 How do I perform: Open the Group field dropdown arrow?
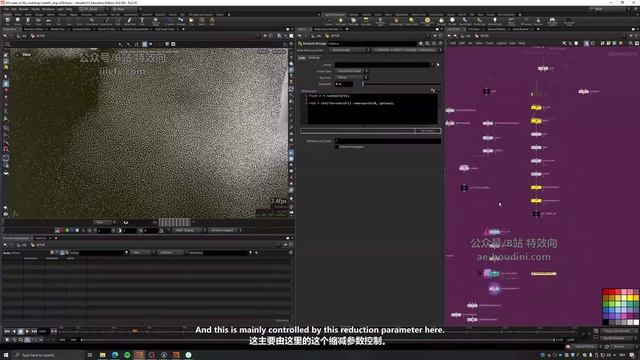pos(433,64)
